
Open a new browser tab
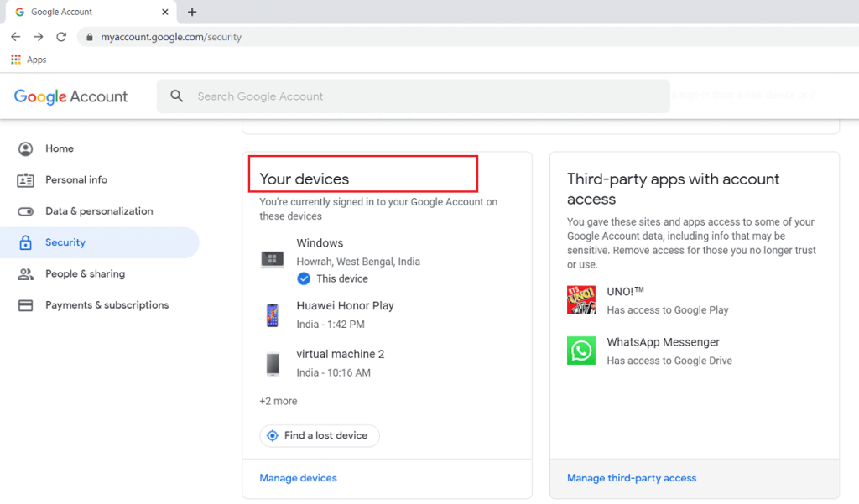tap(192, 13)
